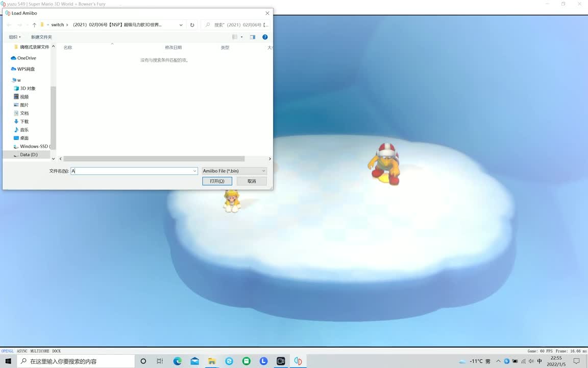
Task: Sort by the 修改日期 column header
Action: tap(173, 48)
